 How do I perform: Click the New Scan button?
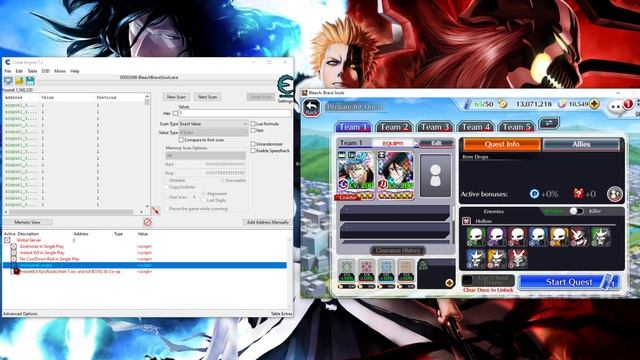point(176,97)
